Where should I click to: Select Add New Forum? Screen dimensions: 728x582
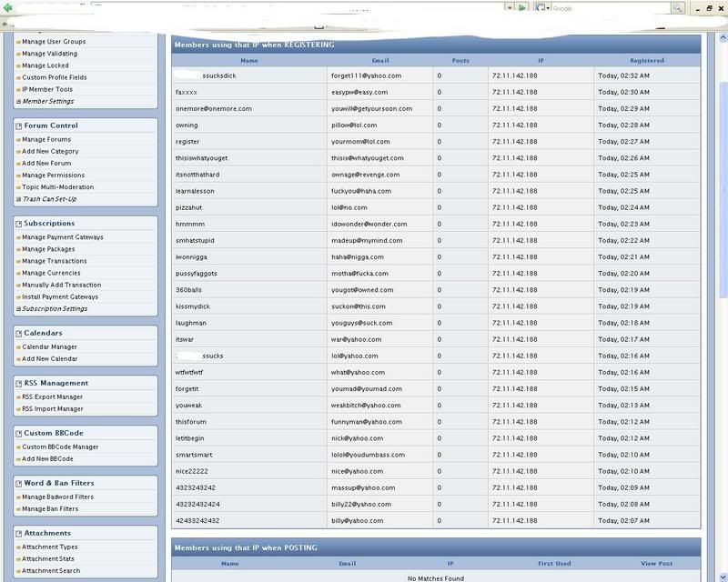tap(46, 164)
